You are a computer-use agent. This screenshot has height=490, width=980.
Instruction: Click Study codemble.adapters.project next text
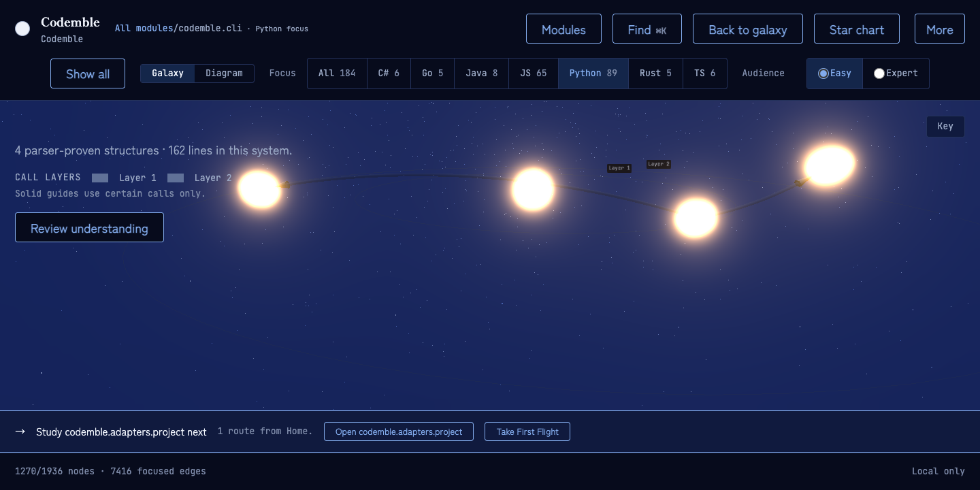(x=121, y=431)
